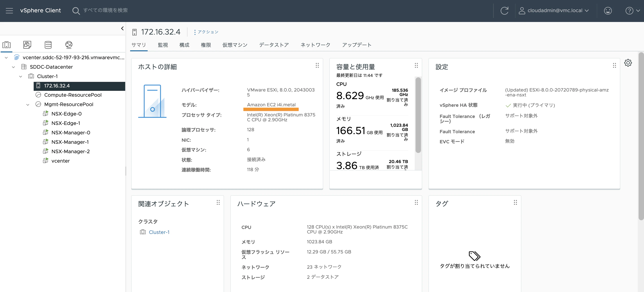The height and width of the screenshot is (292, 644).
Task: Click the 2 データストア hardware value
Action: (x=322, y=277)
